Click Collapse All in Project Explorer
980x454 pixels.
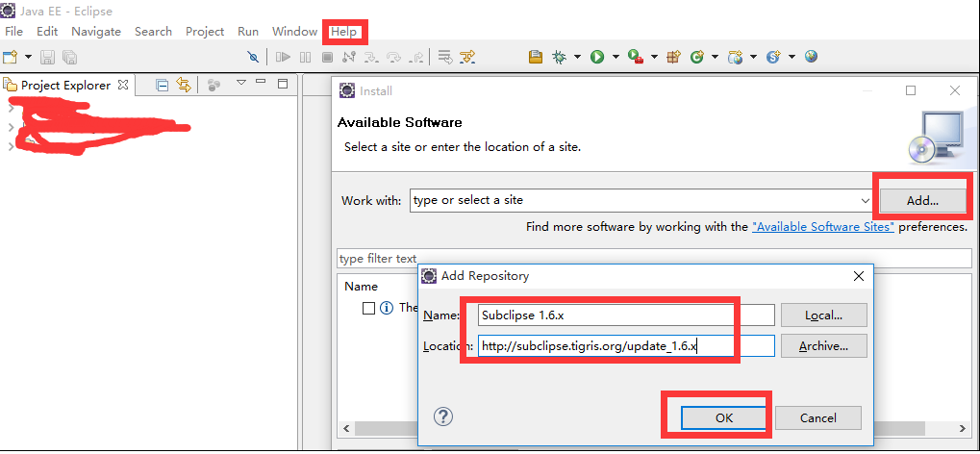pyautogui.click(x=162, y=85)
